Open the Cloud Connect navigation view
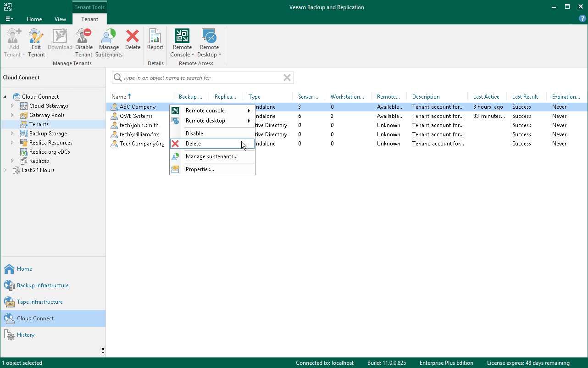Image resolution: width=588 pixels, height=368 pixels. click(x=53, y=318)
